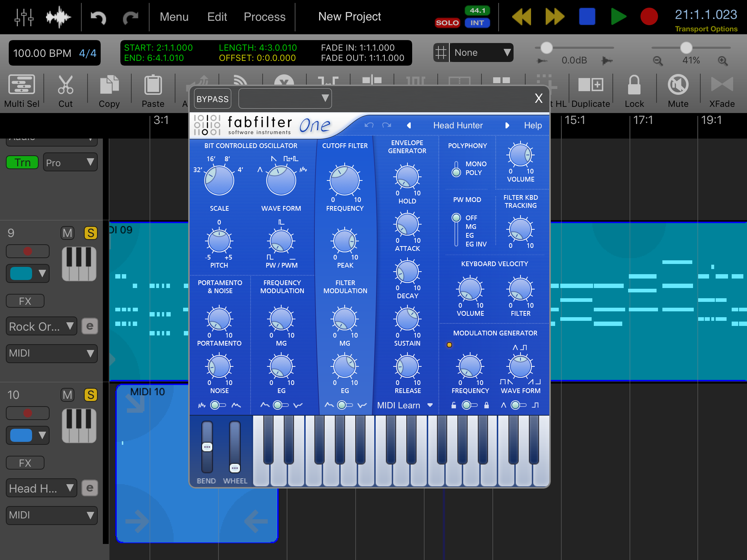Toggle the MONO/POLY polyphony switch

click(x=456, y=169)
